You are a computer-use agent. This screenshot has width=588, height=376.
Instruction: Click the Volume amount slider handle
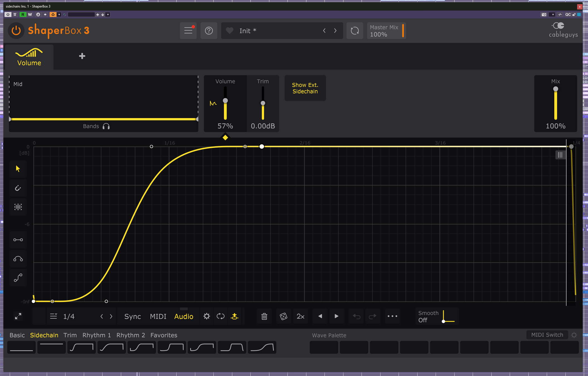225,101
